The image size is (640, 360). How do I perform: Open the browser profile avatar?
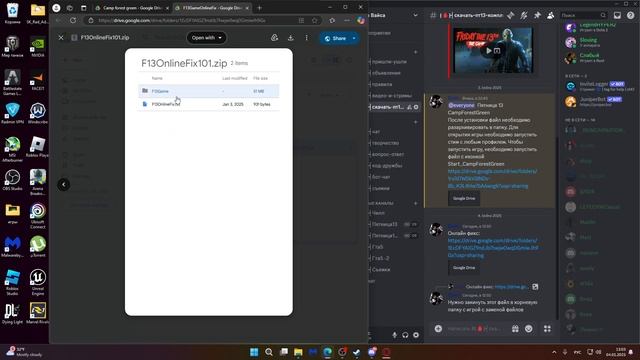[56, 8]
